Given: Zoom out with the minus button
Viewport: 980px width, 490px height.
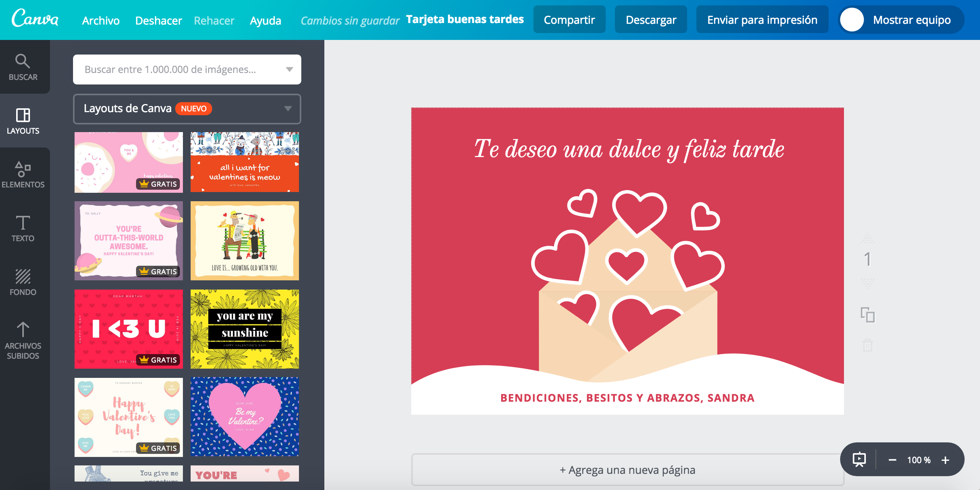Looking at the screenshot, I should pyautogui.click(x=892, y=460).
